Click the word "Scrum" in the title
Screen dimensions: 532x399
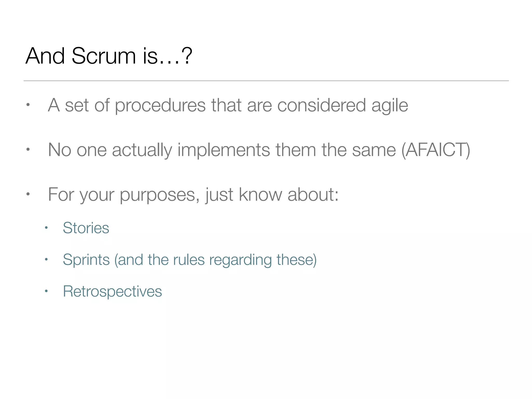tap(104, 56)
